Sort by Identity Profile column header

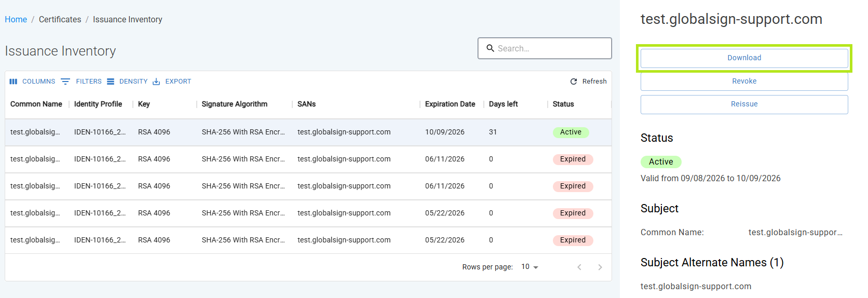pyautogui.click(x=98, y=104)
